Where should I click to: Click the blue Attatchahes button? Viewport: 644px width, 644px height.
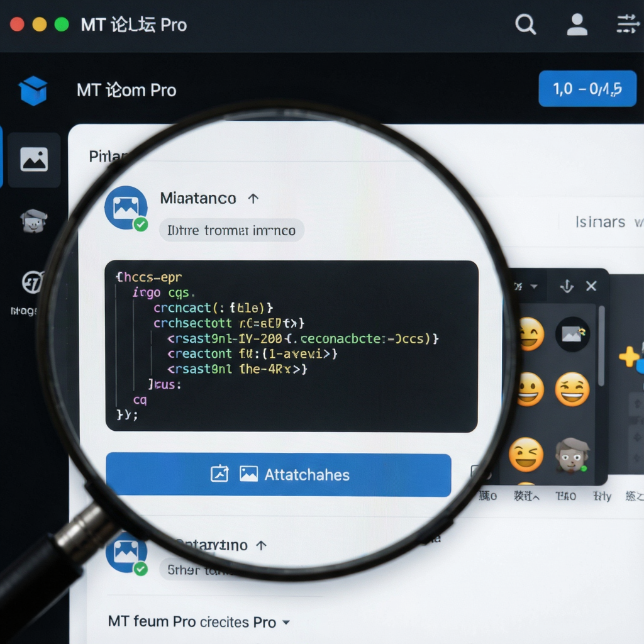click(x=279, y=475)
